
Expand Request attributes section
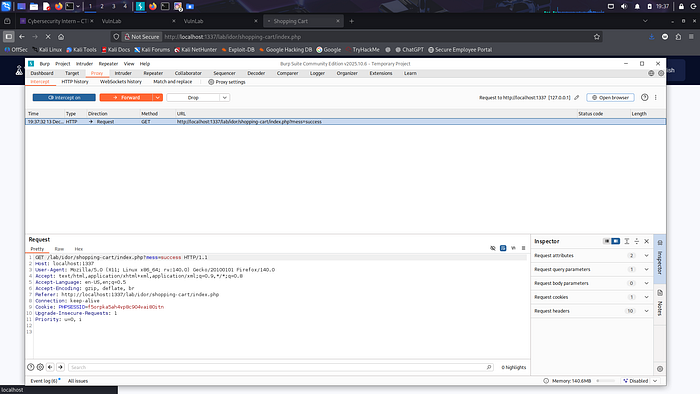592,256
